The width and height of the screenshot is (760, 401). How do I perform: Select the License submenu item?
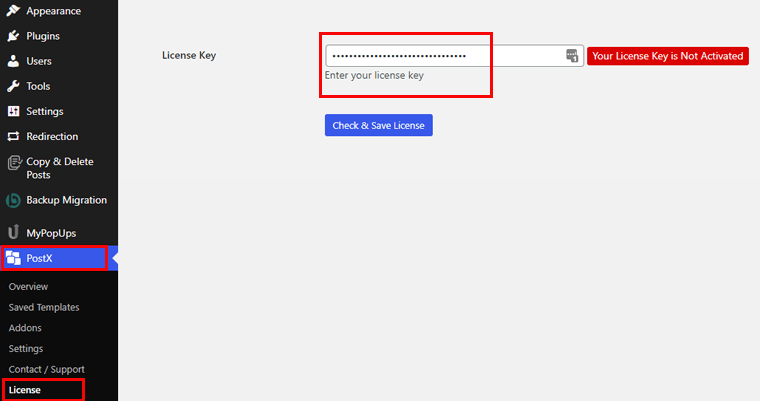coord(25,390)
